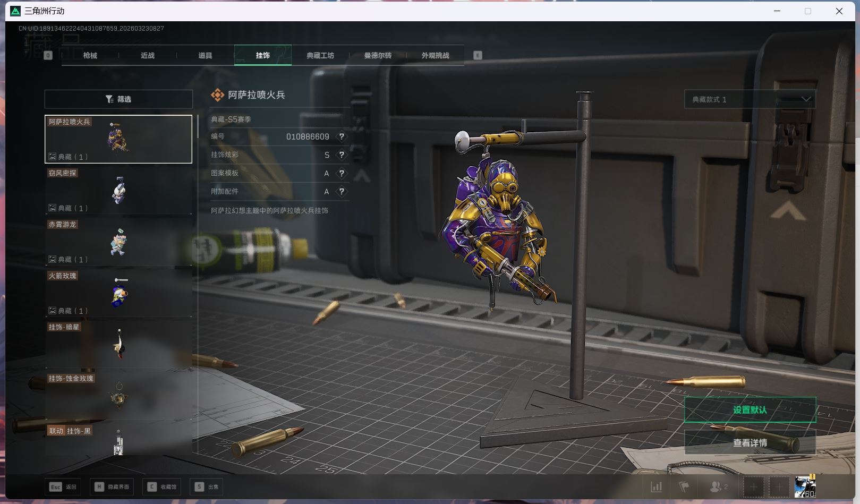Viewport: 860px width, 504px height.
Task: Switch to the 枪械 tab
Action: point(90,55)
